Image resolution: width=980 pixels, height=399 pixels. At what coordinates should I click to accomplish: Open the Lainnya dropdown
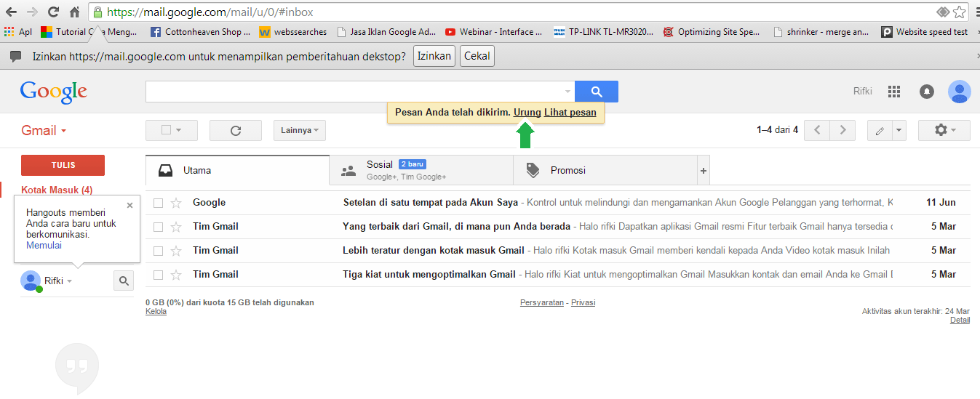tap(300, 130)
